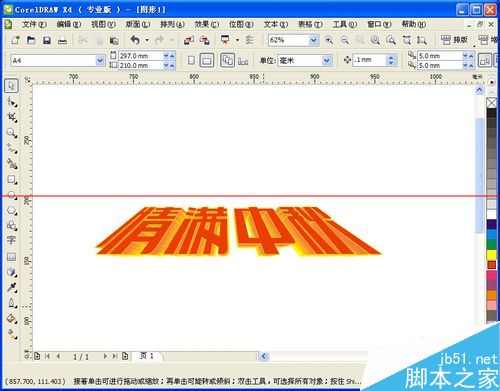This screenshot has width=500, height=391.
Task: Select the Pick tool
Action: pyautogui.click(x=12, y=86)
